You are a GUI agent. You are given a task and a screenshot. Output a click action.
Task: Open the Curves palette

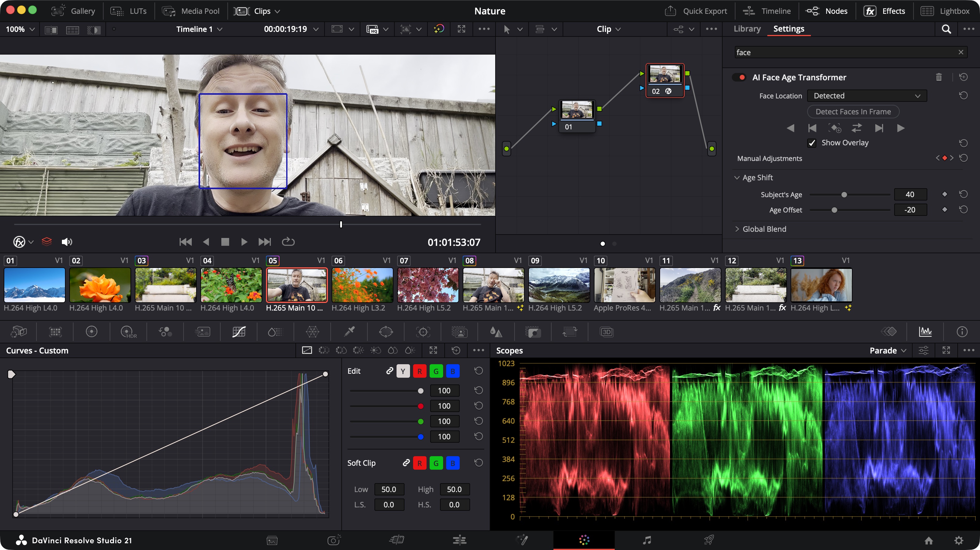point(238,331)
